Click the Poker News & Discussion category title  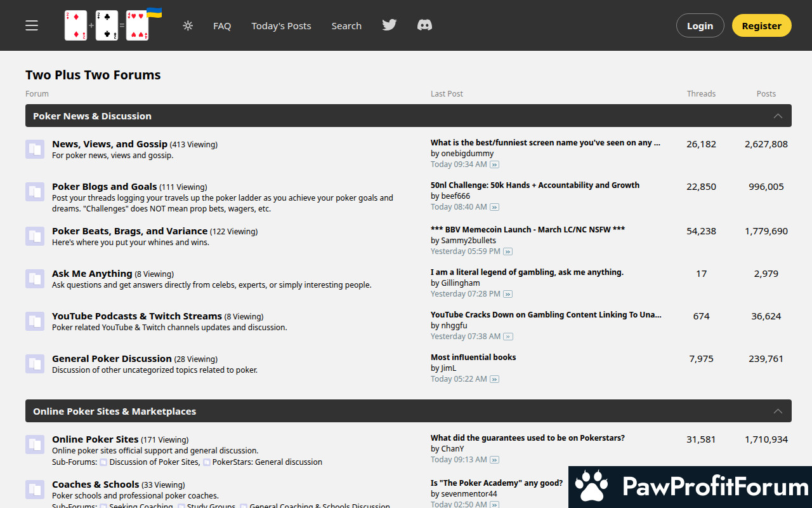point(92,116)
